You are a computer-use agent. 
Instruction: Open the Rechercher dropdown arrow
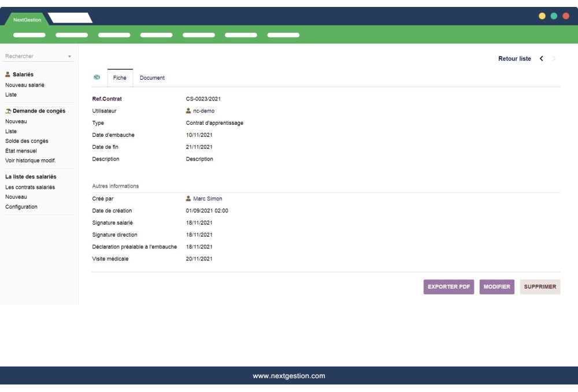[x=70, y=57]
